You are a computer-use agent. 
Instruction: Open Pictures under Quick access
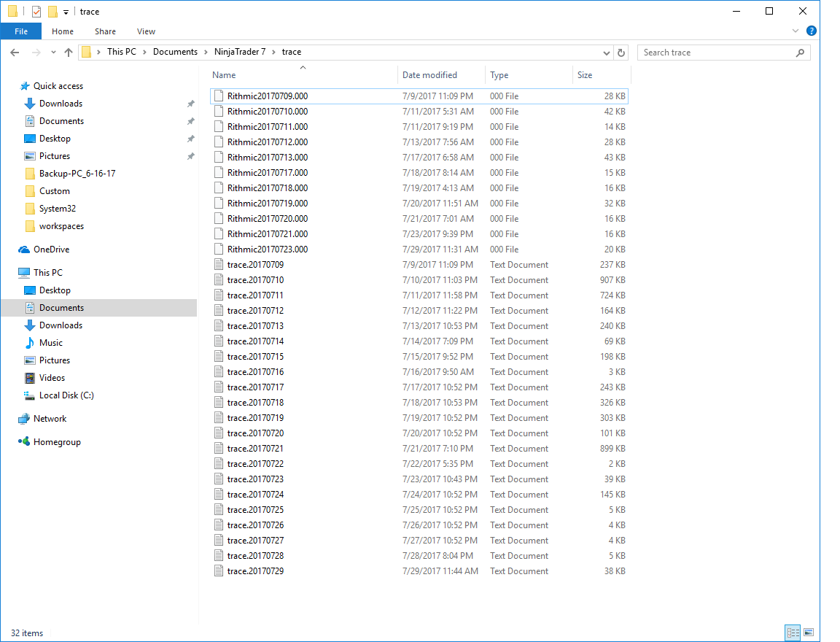[55, 156]
